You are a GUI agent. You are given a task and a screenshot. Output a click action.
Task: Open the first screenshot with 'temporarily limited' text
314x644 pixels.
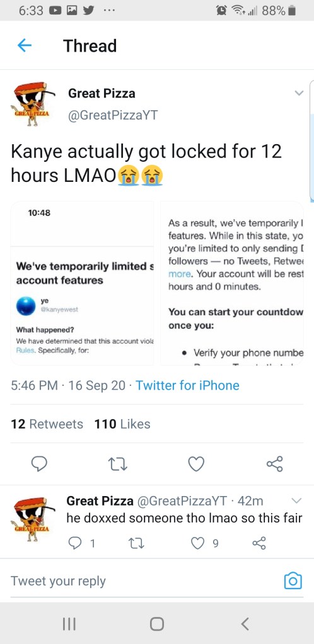(82, 283)
